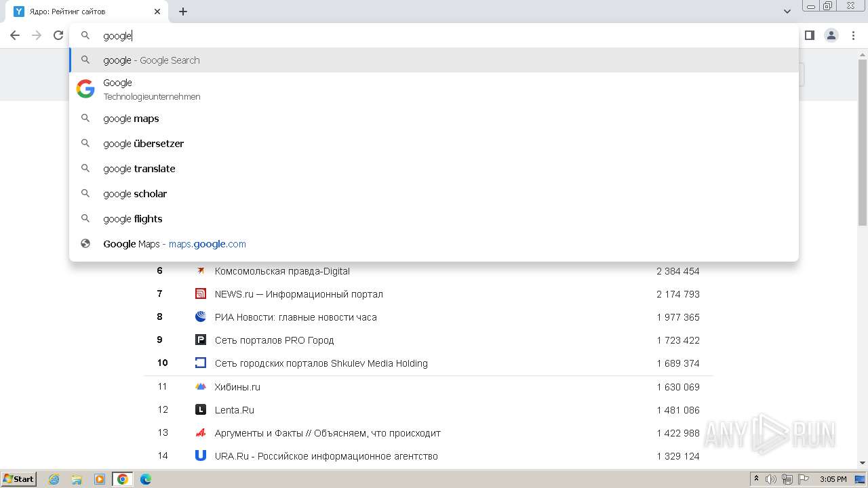Viewport: 868px width, 488px height.
Task: Pick the 'google flights' suggestion
Action: tap(434, 219)
